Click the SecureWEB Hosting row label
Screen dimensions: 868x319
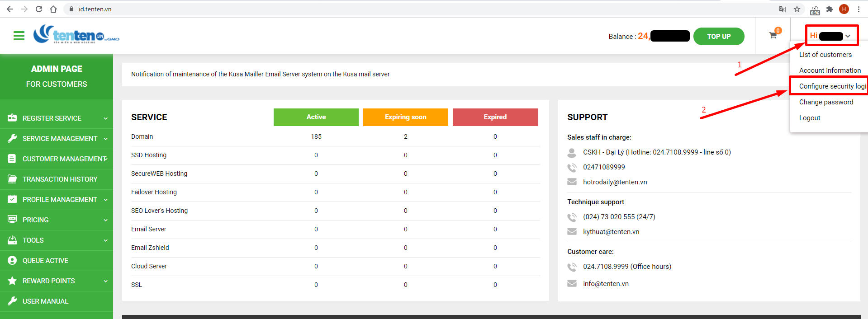[159, 174]
